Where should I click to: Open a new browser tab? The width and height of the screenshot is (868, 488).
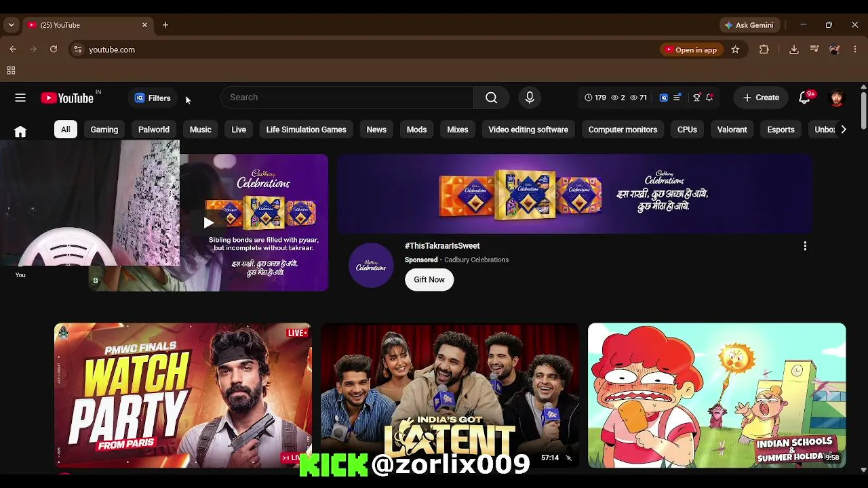click(x=165, y=25)
